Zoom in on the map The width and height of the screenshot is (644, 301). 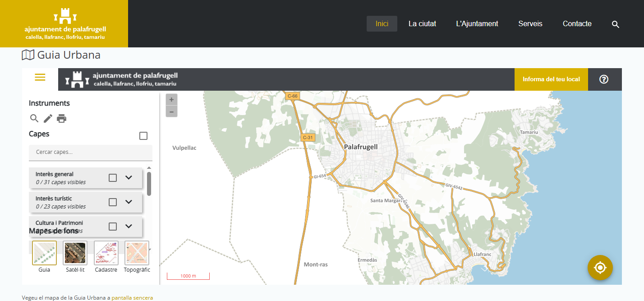171,100
